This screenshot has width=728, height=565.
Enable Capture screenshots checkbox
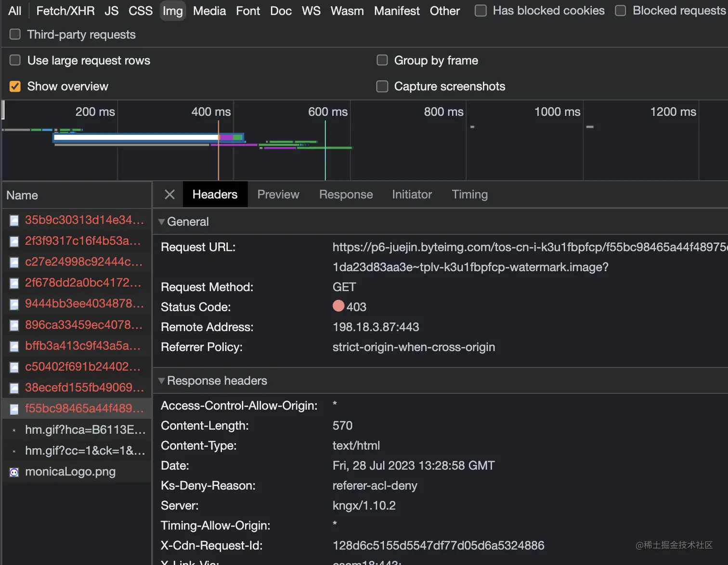click(382, 86)
